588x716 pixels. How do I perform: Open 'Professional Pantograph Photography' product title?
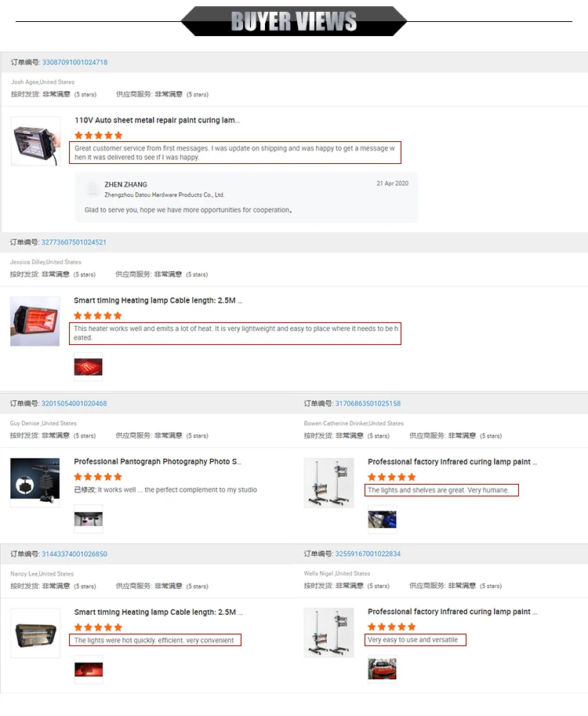(x=158, y=462)
